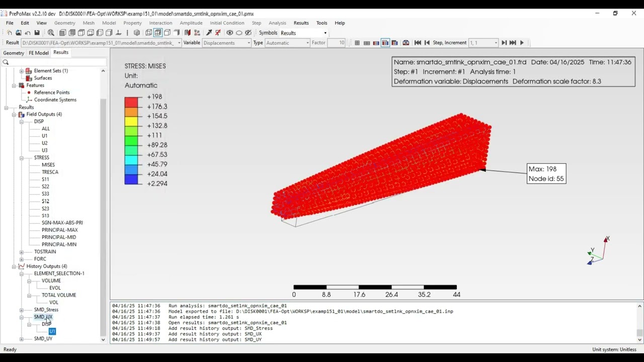The height and width of the screenshot is (362, 644).
Task: Toggle wireframe display mode
Action: (x=148, y=33)
